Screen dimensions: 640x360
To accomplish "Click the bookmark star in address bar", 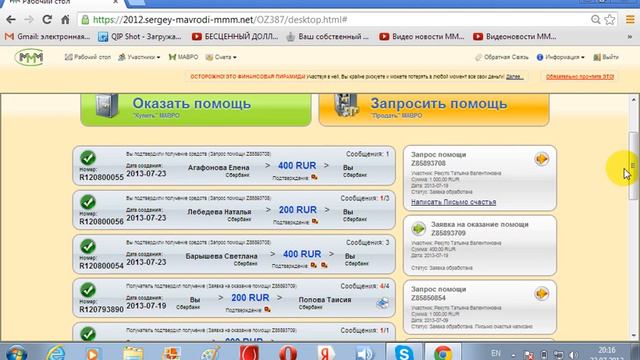I will (610, 20).
